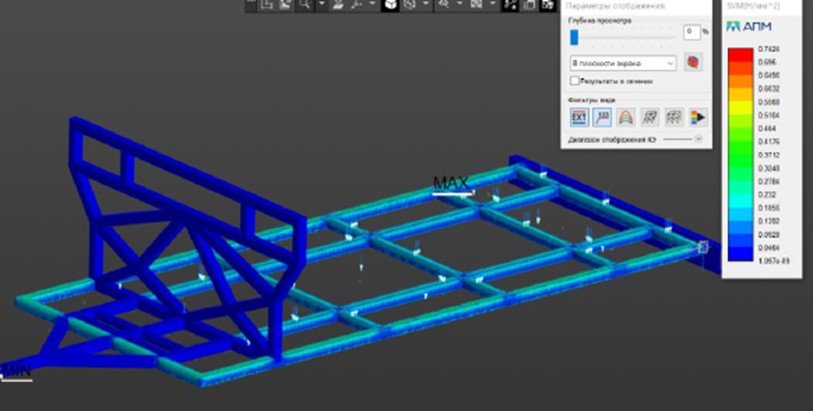Open the 'В плоскости экрана' dropdown
The width and height of the screenshot is (813, 411).
pyautogui.click(x=621, y=63)
